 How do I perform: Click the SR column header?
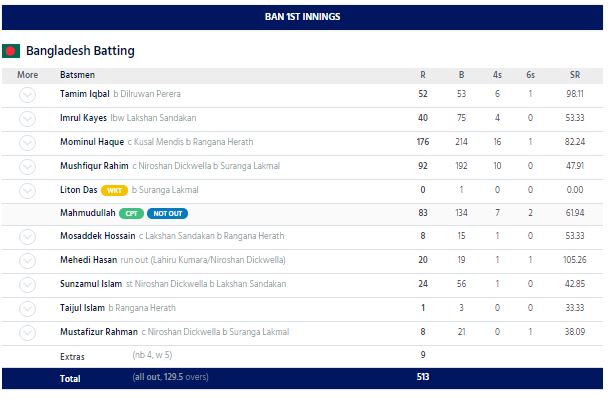coord(571,74)
